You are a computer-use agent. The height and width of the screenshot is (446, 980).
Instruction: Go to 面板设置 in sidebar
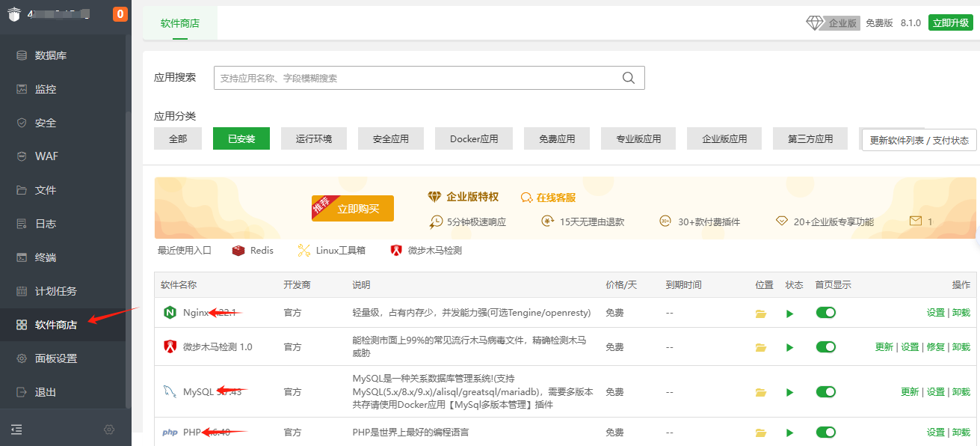(x=55, y=358)
